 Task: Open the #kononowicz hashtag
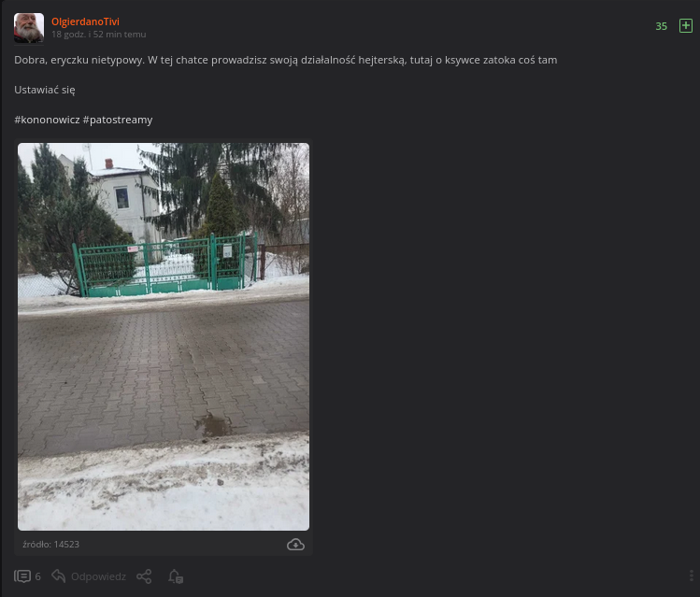(47, 120)
